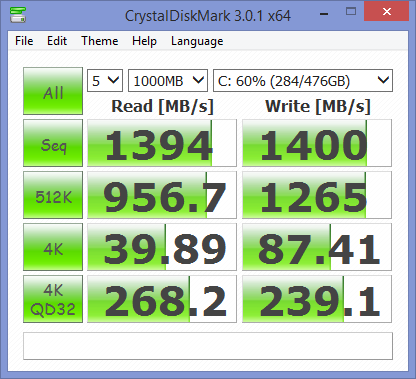Click the empty comment field at bottom
This screenshot has width=416, height=379.
[208, 346]
